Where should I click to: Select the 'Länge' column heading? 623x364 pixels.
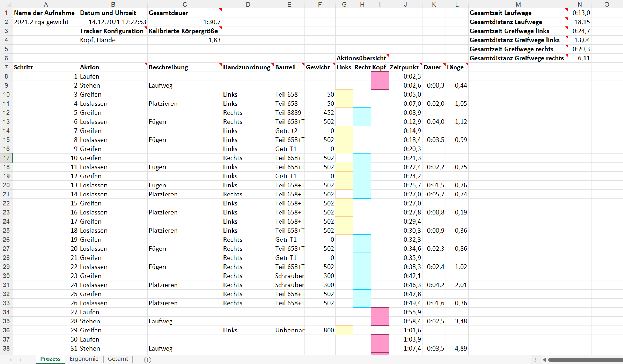click(457, 67)
